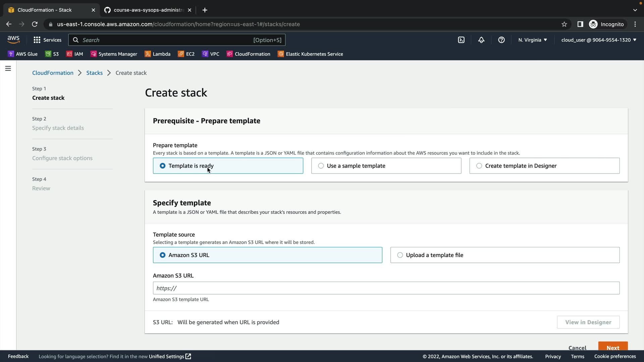This screenshot has height=362, width=644.
Task: Click the AWS logo home icon
Action: [13, 40]
